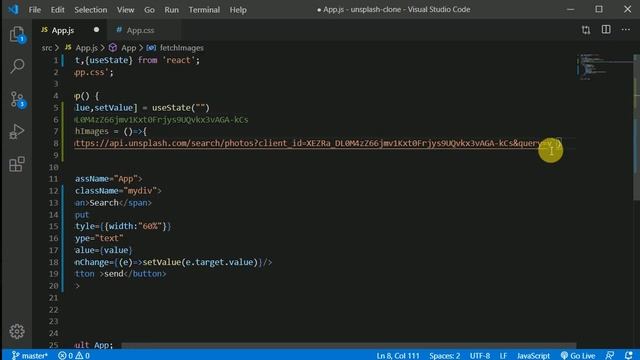Split the editor to the right
The height and width of the screenshot is (360, 640).
pos(606,30)
